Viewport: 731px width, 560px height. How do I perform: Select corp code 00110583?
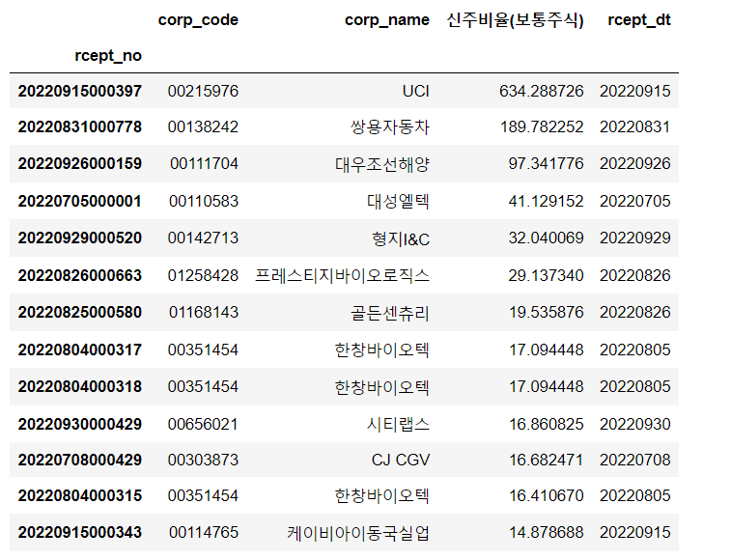[x=204, y=201]
